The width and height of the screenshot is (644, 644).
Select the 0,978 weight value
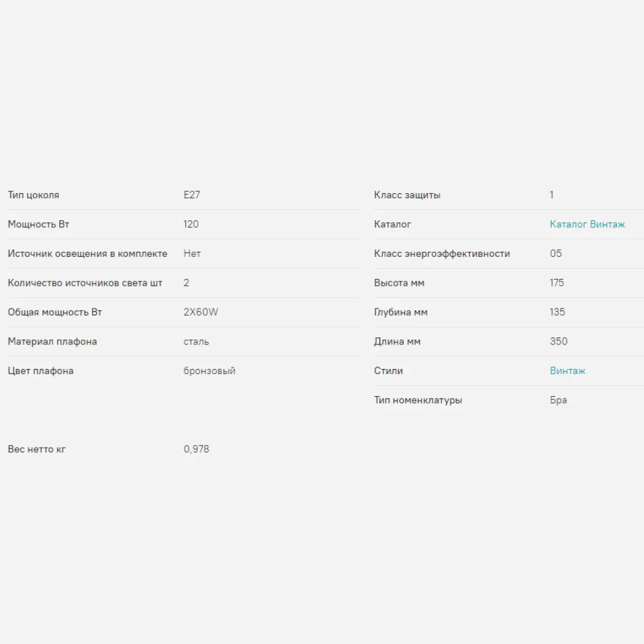coord(196,449)
